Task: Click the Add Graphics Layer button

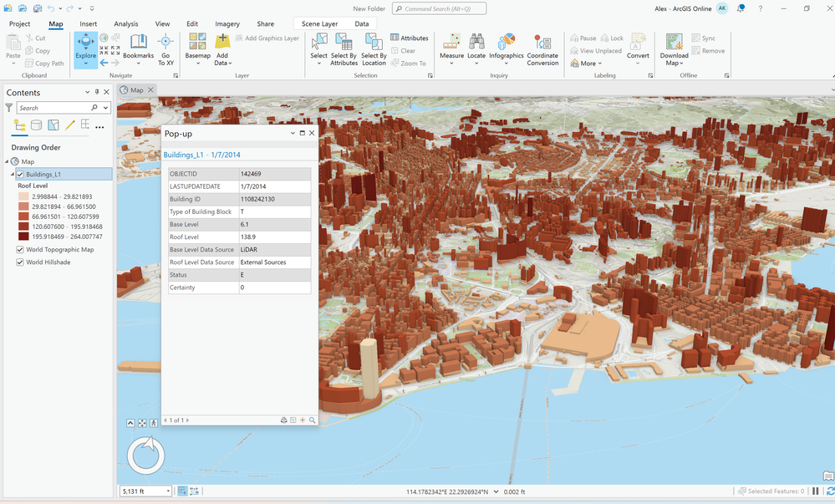Action: pos(267,38)
